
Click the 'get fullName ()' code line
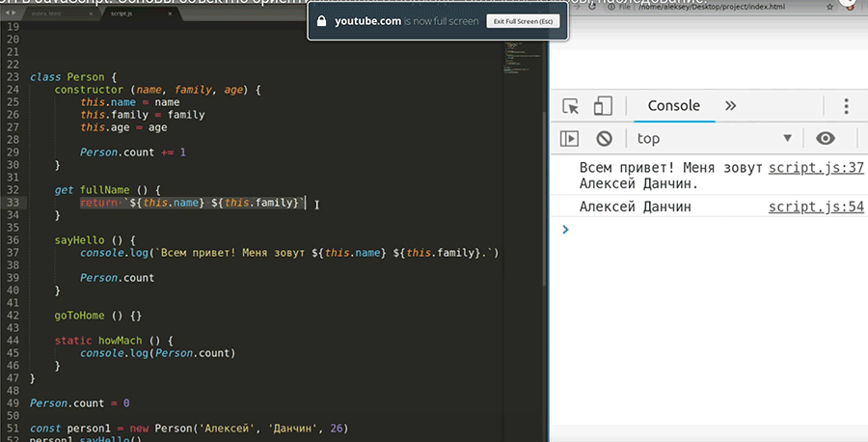(x=107, y=190)
